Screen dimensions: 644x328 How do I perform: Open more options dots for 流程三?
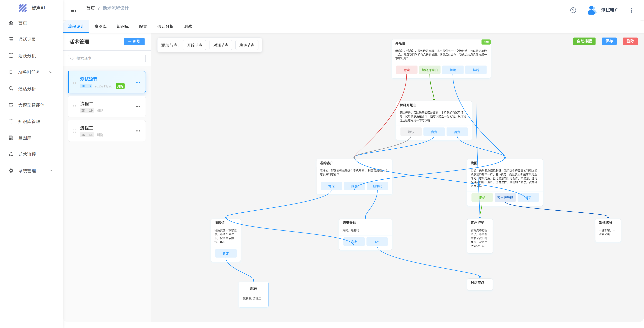click(138, 131)
